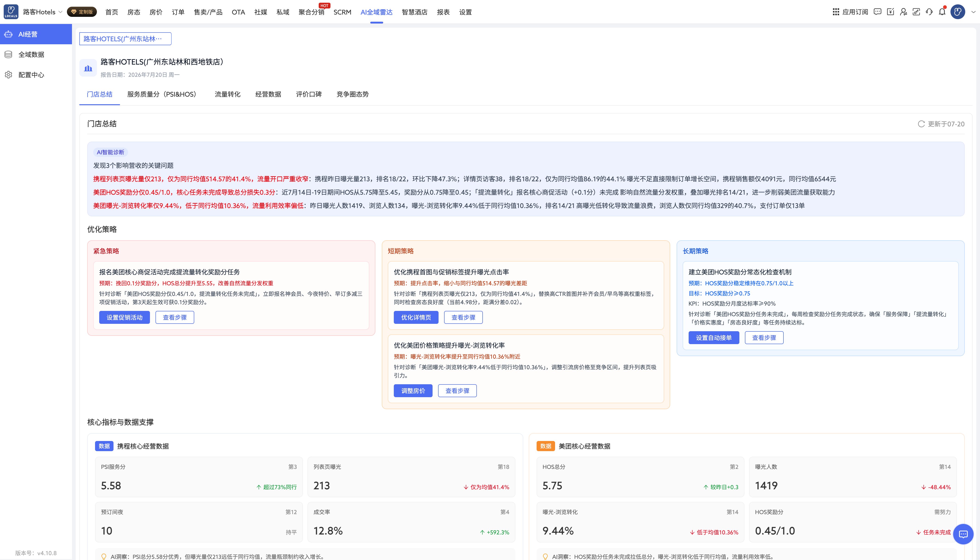Open 聚合分销 in top menu
The height and width of the screenshot is (560, 980).
pos(311,12)
